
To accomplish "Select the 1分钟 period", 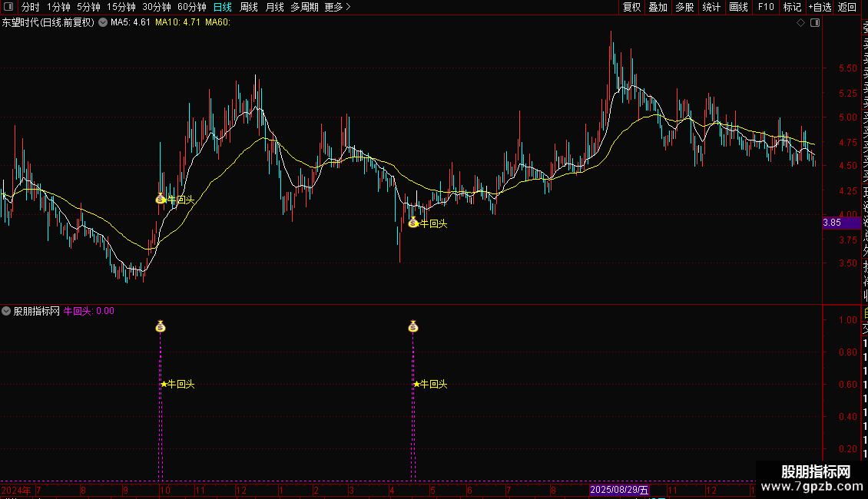I will 58,7.
